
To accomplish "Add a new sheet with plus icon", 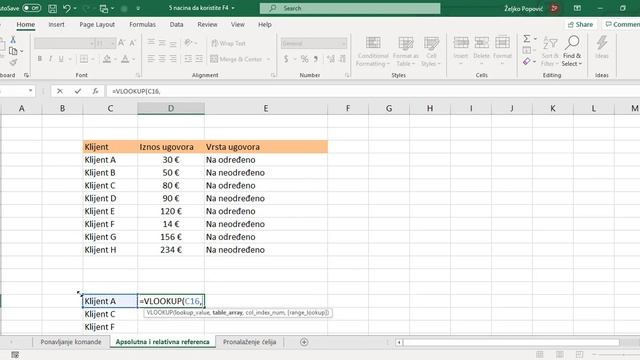I will [x=304, y=342].
